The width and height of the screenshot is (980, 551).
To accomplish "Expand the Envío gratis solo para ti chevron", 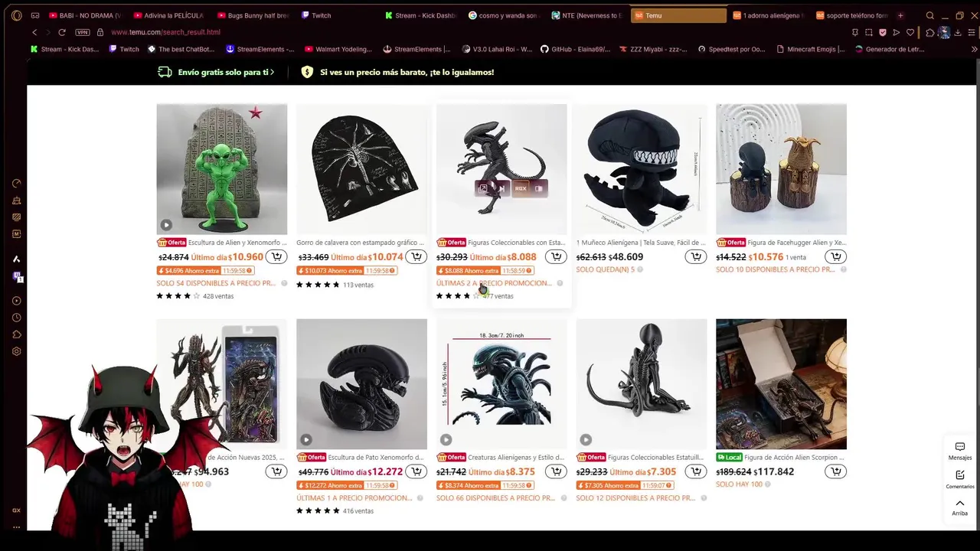I will point(273,72).
